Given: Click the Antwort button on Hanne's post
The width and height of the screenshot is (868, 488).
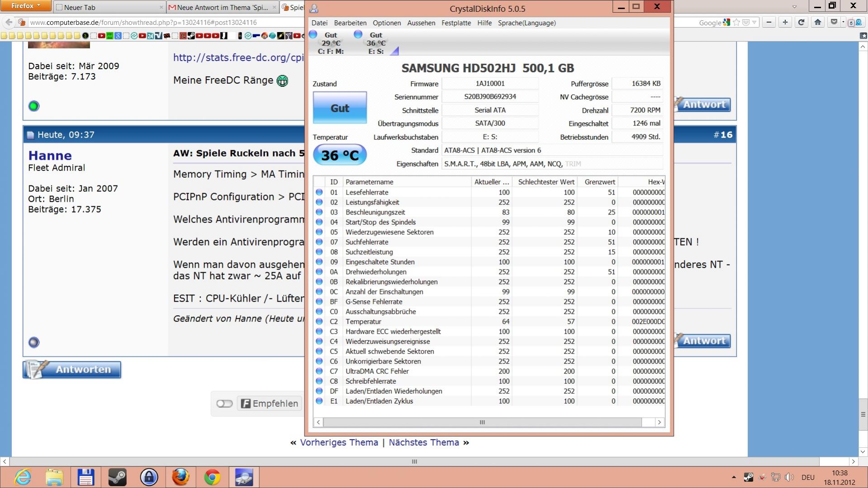Looking at the screenshot, I should click(702, 341).
